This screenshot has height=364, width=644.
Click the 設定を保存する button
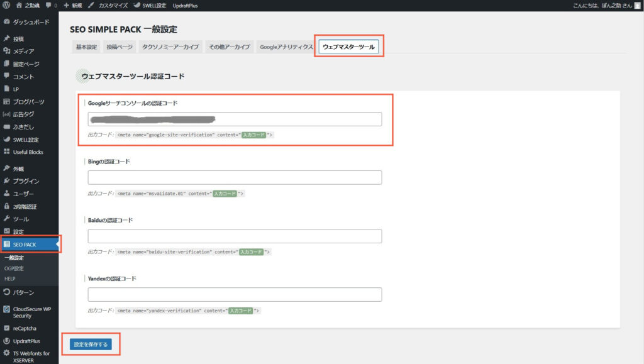tap(91, 344)
